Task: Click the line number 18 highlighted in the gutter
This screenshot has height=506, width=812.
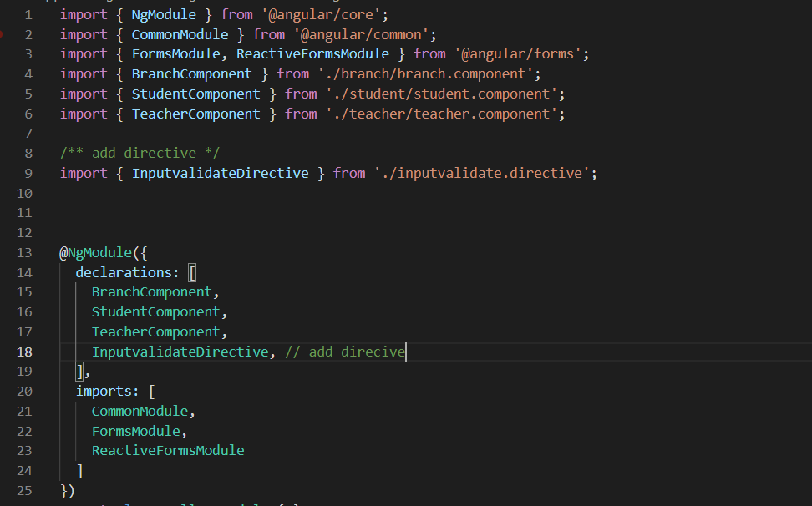Action: (x=24, y=352)
